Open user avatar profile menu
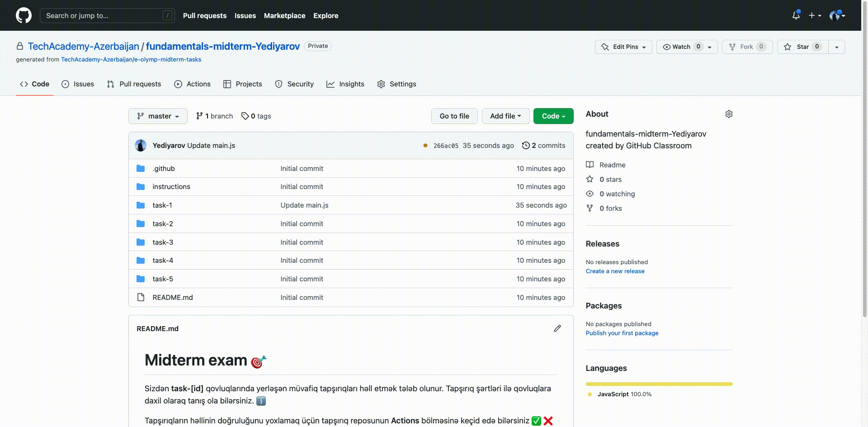 [x=837, y=15]
